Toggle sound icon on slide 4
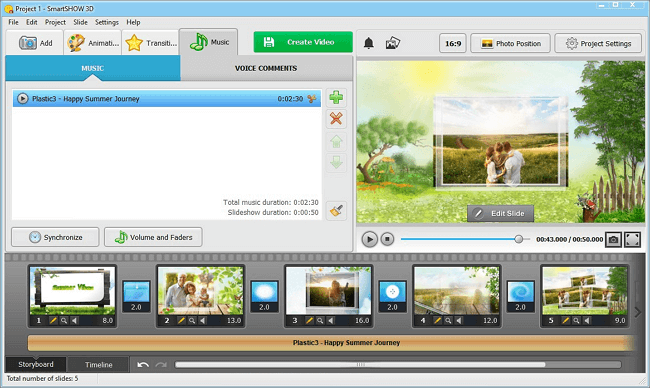Screen dimensions: 650x388 (x=459, y=320)
